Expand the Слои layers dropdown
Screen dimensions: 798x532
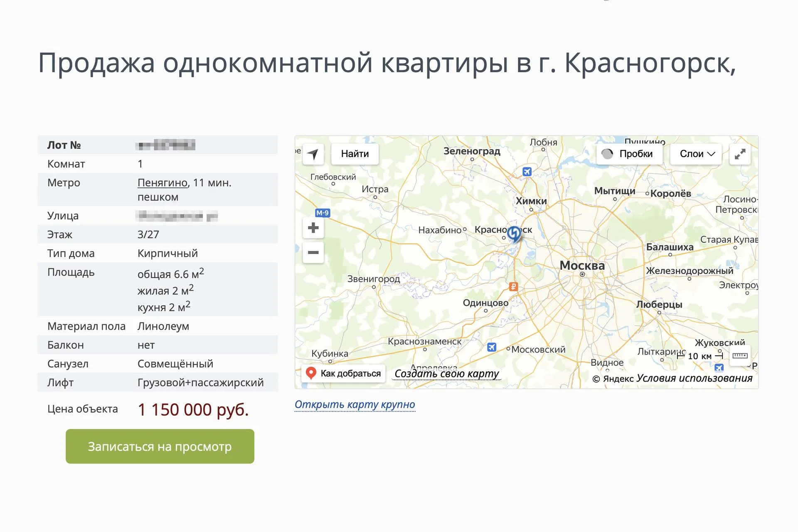click(x=696, y=154)
